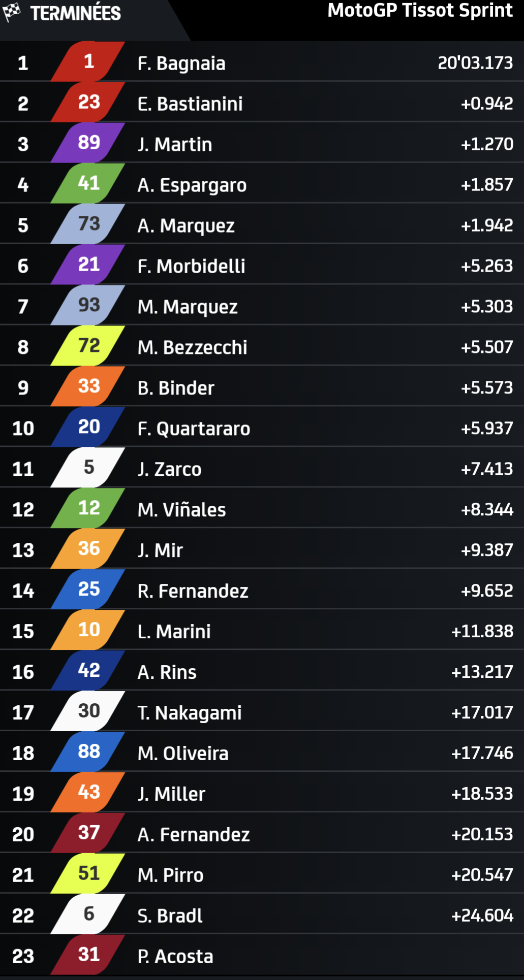
Task: Click T. Nakagami's name
Action: point(190,713)
